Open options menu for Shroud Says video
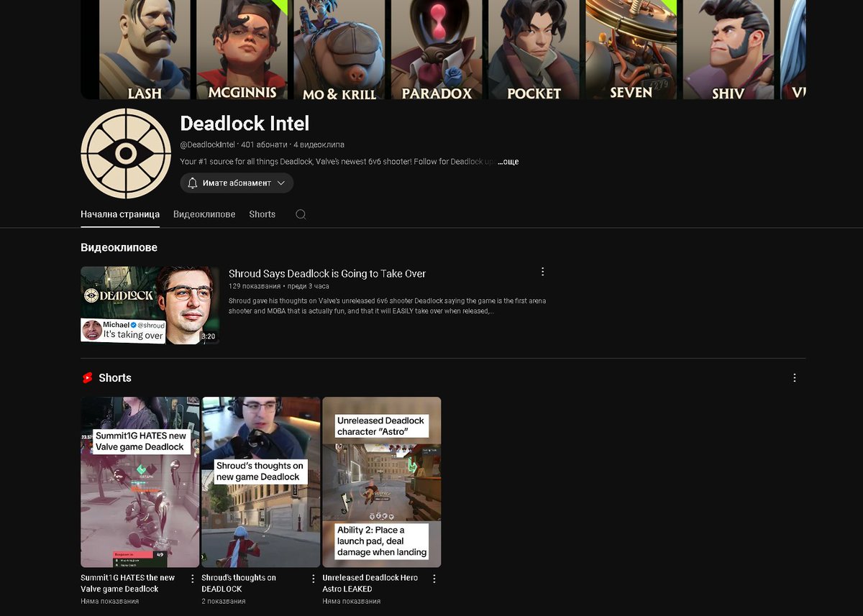 pyautogui.click(x=543, y=272)
